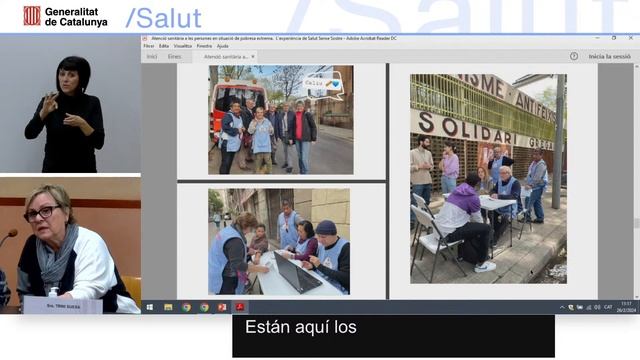Viewport: 640px width, 360px height.
Task: Open the first Chrome taskbar icon
Action: (187, 307)
